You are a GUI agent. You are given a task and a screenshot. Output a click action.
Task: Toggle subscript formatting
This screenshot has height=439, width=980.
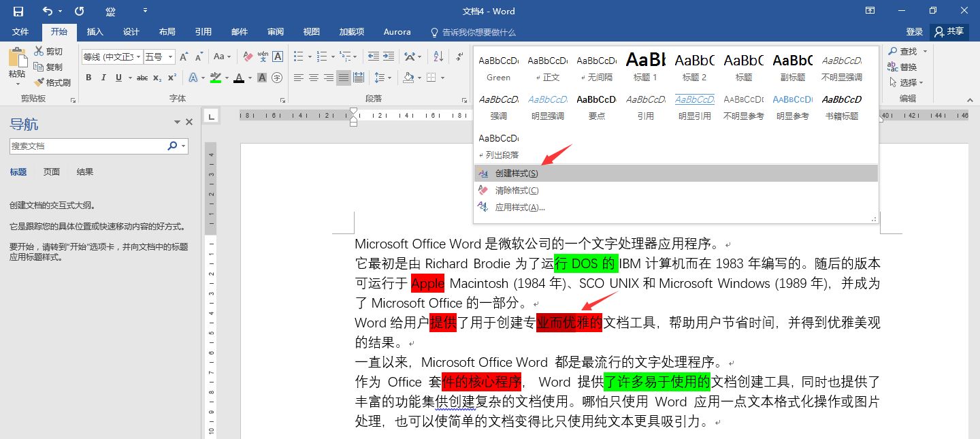(x=157, y=78)
